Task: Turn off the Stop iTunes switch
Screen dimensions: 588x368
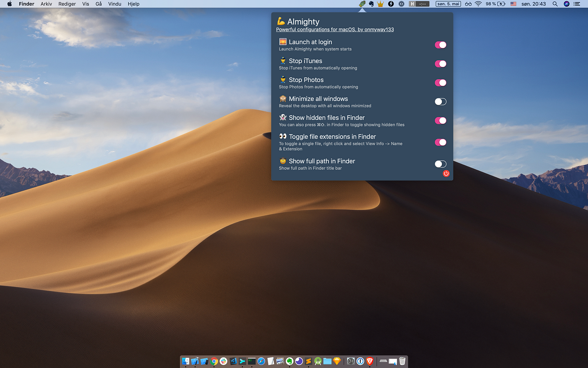Action: click(441, 64)
